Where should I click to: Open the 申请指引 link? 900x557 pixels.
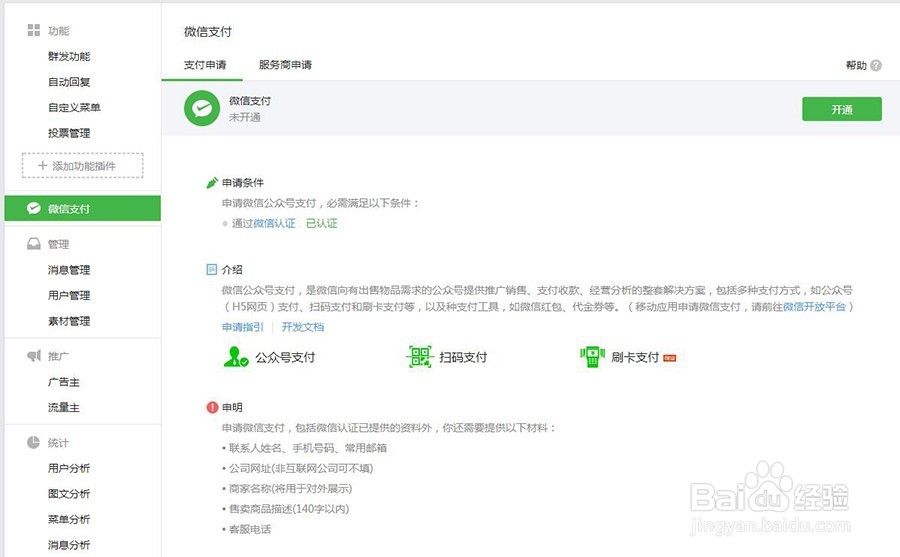[243, 327]
